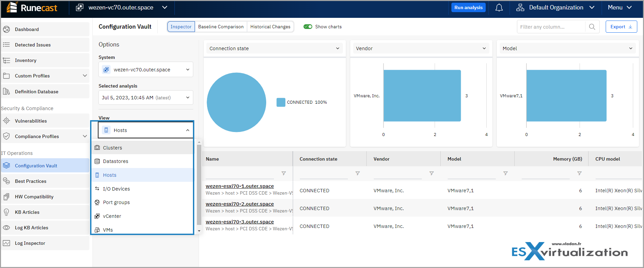Click the KB Articles lightbulb icon
The height and width of the screenshot is (268, 644).
tap(6, 212)
